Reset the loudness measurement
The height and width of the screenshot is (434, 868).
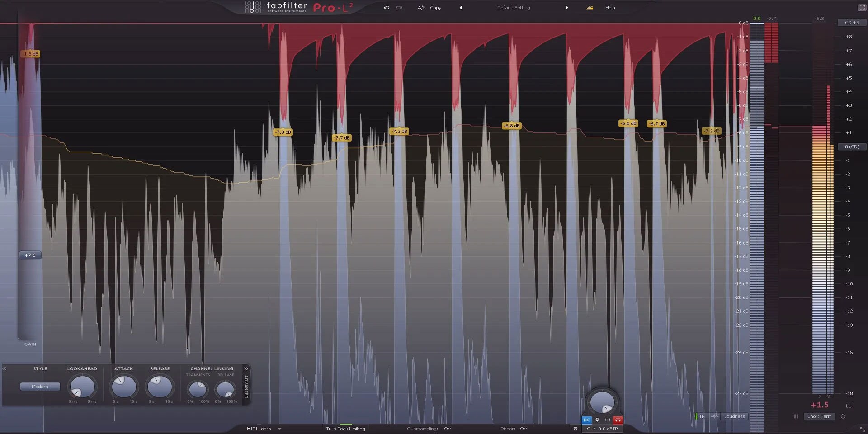point(843,416)
